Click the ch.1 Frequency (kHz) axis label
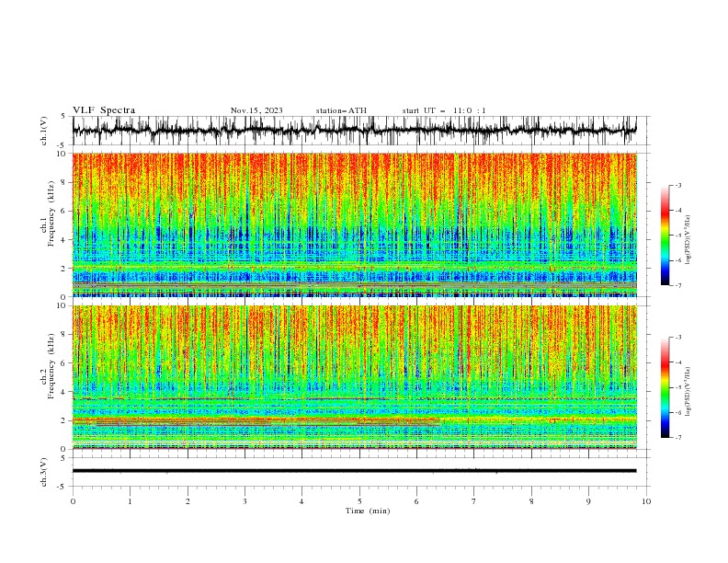The width and height of the screenshot is (728, 563). [x=48, y=213]
